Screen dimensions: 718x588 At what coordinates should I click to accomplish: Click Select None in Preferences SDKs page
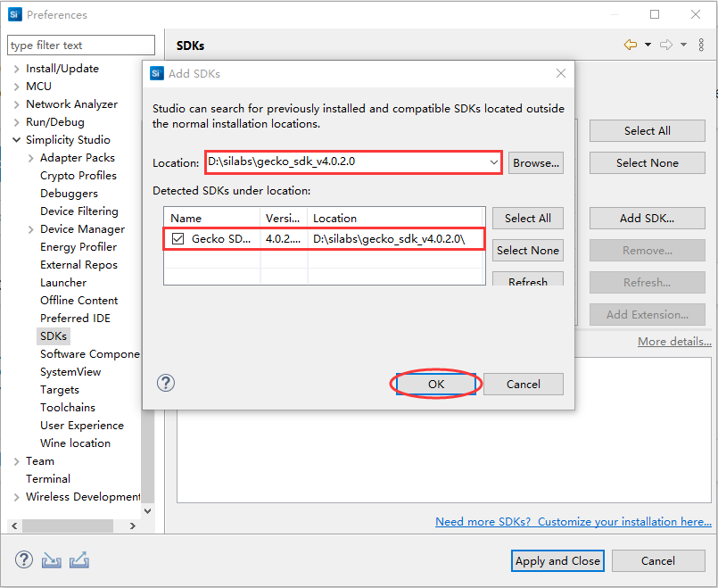(x=647, y=163)
